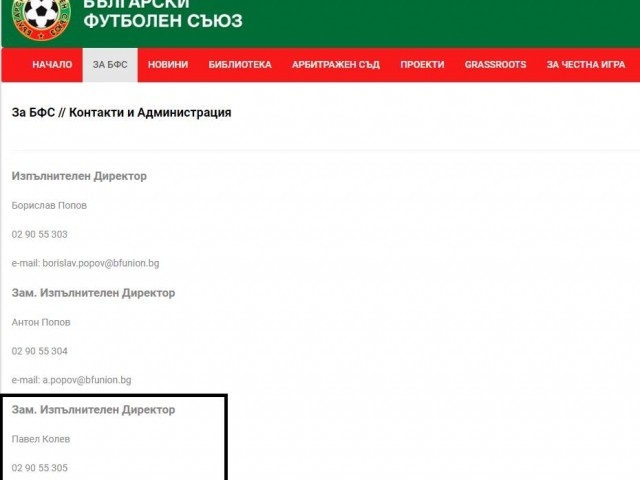Open the ПРОЕКТИ section
640x480 pixels.
(x=422, y=64)
